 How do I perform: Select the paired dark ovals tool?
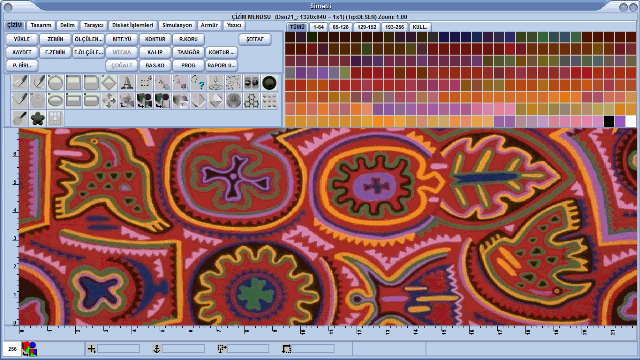click(x=251, y=82)
